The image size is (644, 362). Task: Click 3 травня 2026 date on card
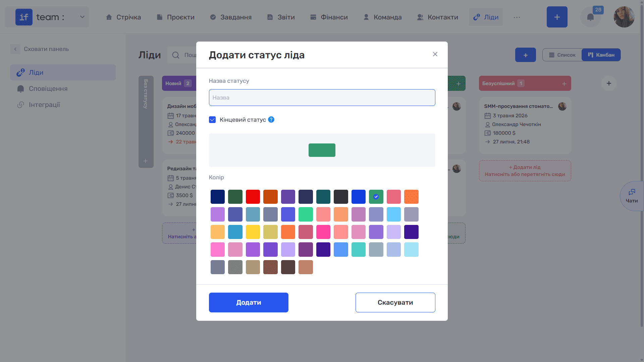pos(510,116)
